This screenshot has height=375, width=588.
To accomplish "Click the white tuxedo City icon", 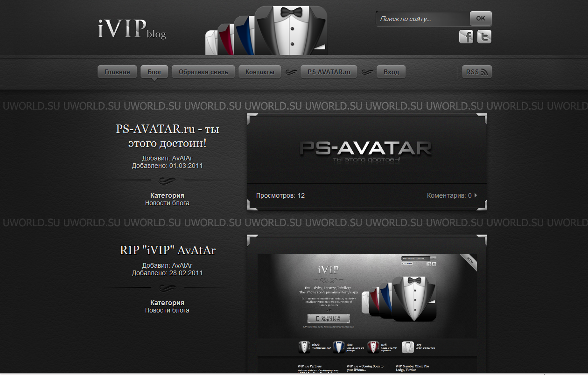I will [408, 347].
